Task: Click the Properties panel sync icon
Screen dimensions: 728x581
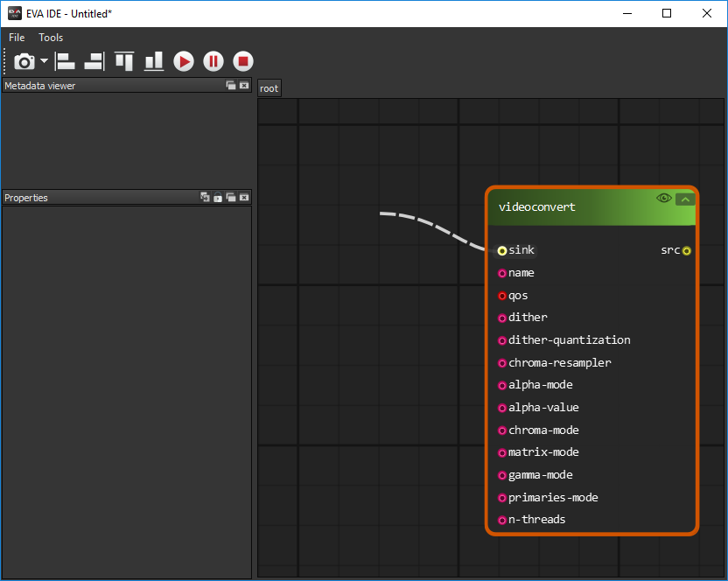Action: click(205, 198)
